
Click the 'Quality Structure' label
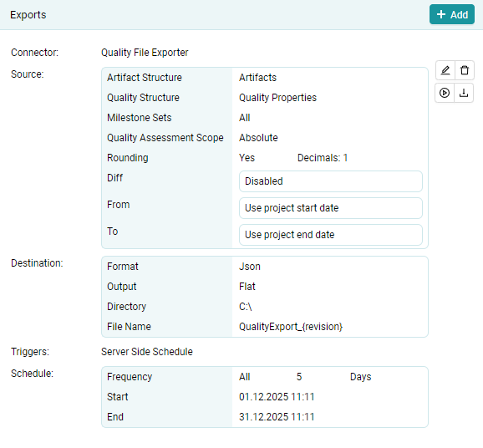pos(143,98)
